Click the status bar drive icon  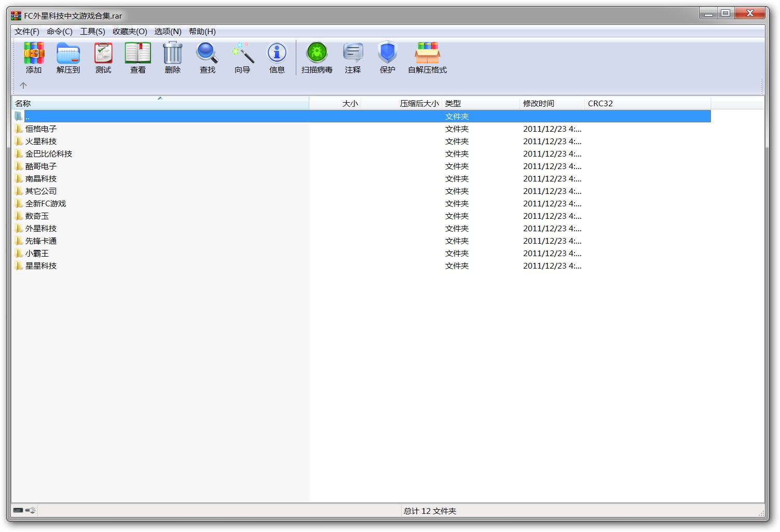point(19,510)
